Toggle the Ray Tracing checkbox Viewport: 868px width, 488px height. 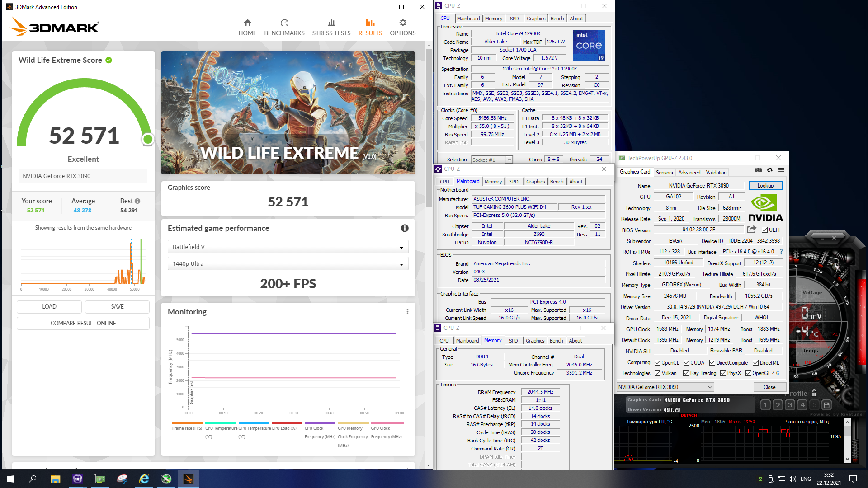tap(686, 373)
